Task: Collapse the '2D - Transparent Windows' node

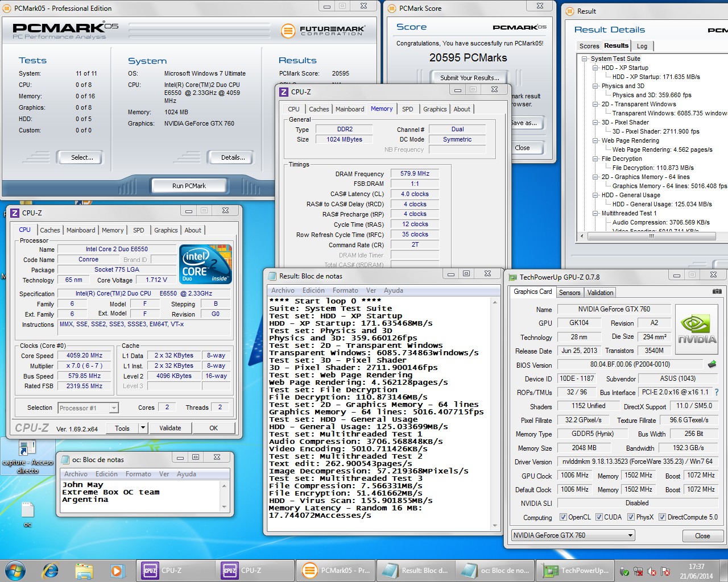Action: (x=595, y=104)
